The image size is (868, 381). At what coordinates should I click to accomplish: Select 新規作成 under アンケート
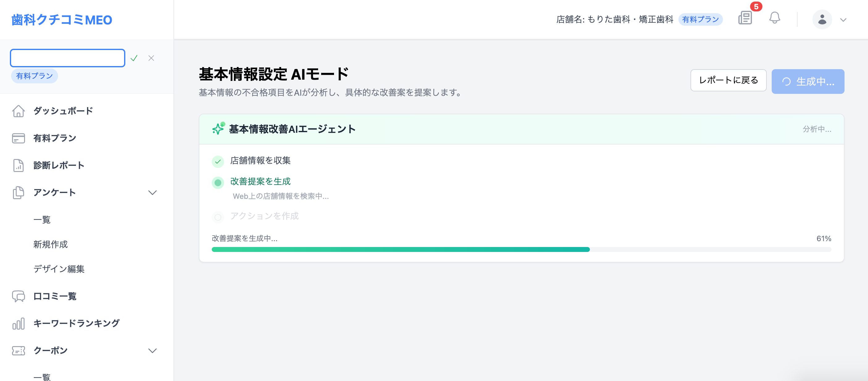tap(51, 244)
